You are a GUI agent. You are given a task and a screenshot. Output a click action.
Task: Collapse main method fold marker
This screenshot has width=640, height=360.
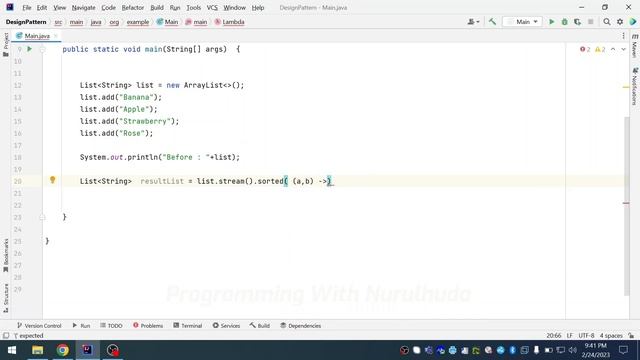pos(42,49)
